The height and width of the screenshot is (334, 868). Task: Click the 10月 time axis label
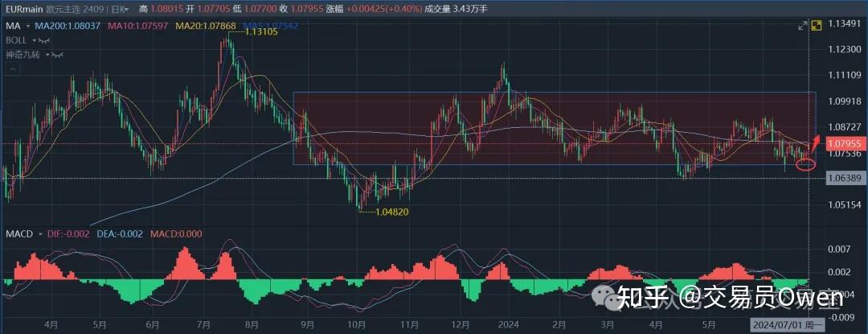tap(357, 324)
